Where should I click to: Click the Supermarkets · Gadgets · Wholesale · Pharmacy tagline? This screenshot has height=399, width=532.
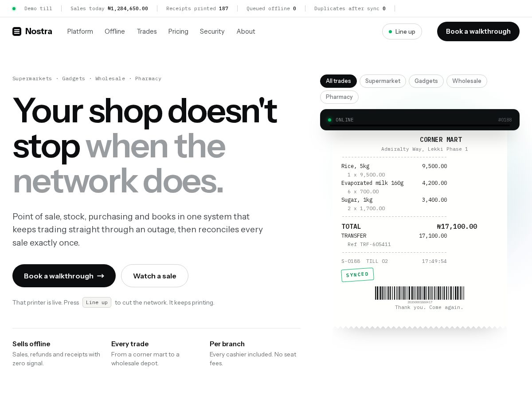tap(87, 78)
